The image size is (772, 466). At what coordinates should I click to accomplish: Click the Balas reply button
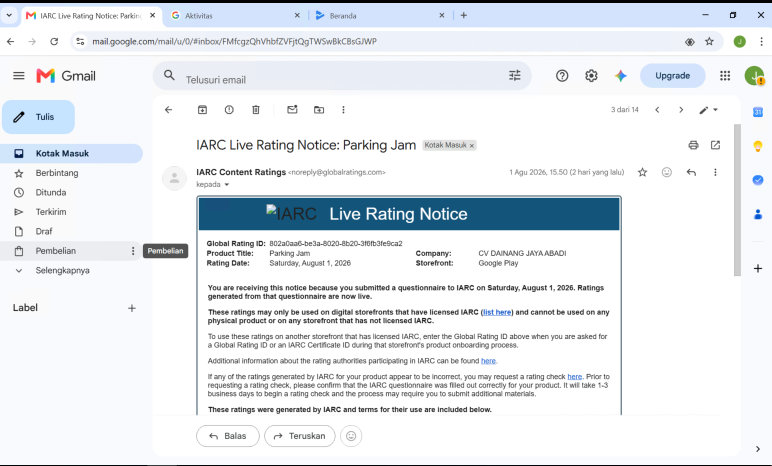[227, 436]
